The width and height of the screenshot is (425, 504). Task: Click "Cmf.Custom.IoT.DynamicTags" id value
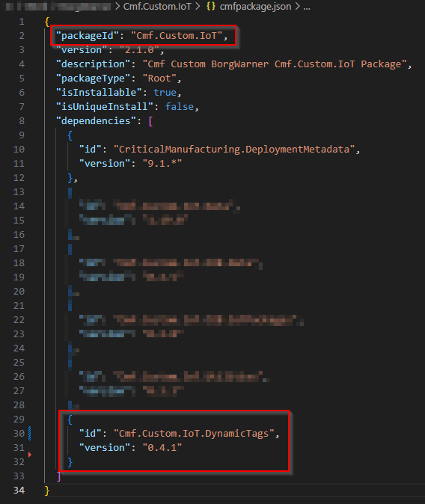click(x=194, y=434)
